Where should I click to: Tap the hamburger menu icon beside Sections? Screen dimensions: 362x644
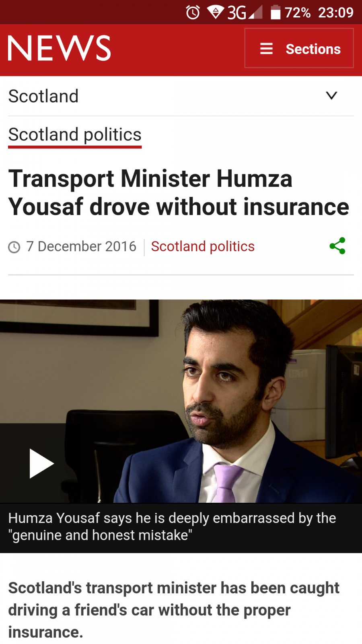pyautogui.click(x=266, y=49)
